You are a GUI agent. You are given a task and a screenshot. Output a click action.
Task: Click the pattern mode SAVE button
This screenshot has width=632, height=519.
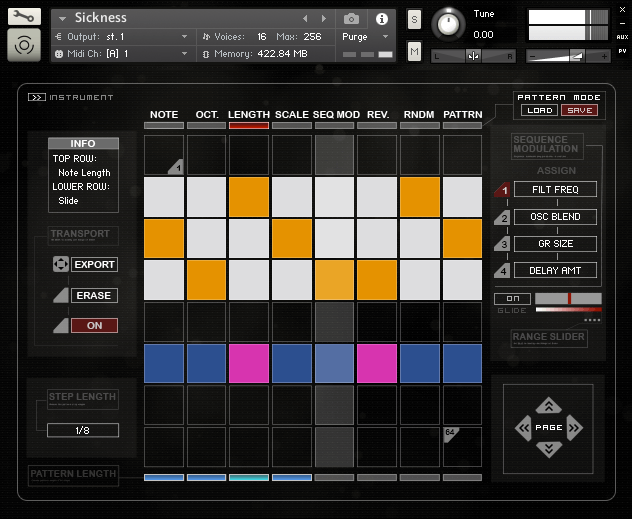click(577, 110)
